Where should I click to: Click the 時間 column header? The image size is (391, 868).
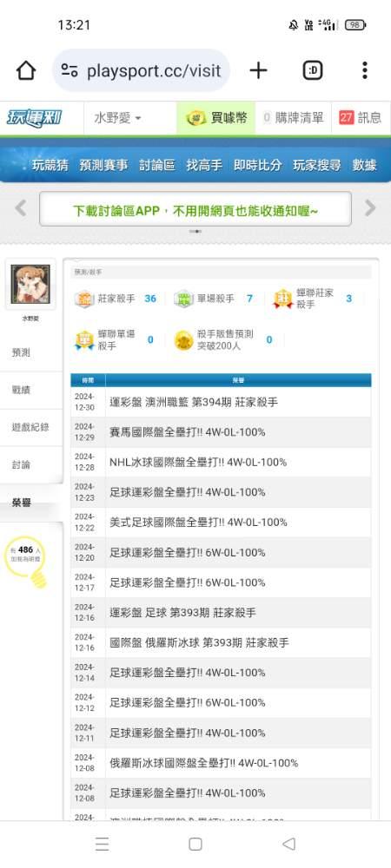(88, 381)
